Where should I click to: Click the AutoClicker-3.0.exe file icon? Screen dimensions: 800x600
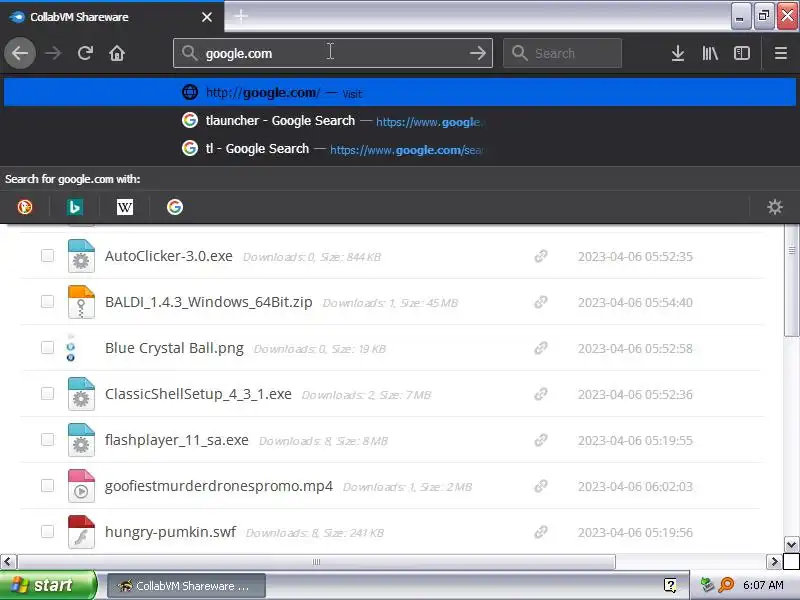click(x=81, y=256)
